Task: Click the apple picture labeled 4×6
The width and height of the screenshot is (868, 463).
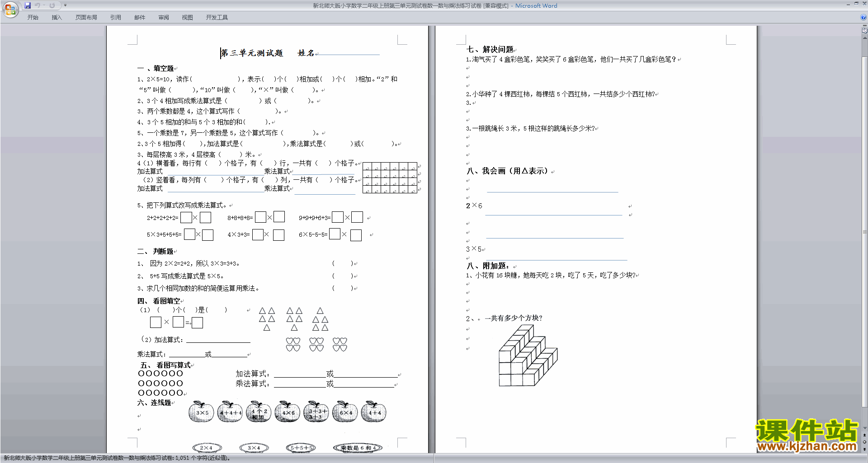Action: [288, 412]
